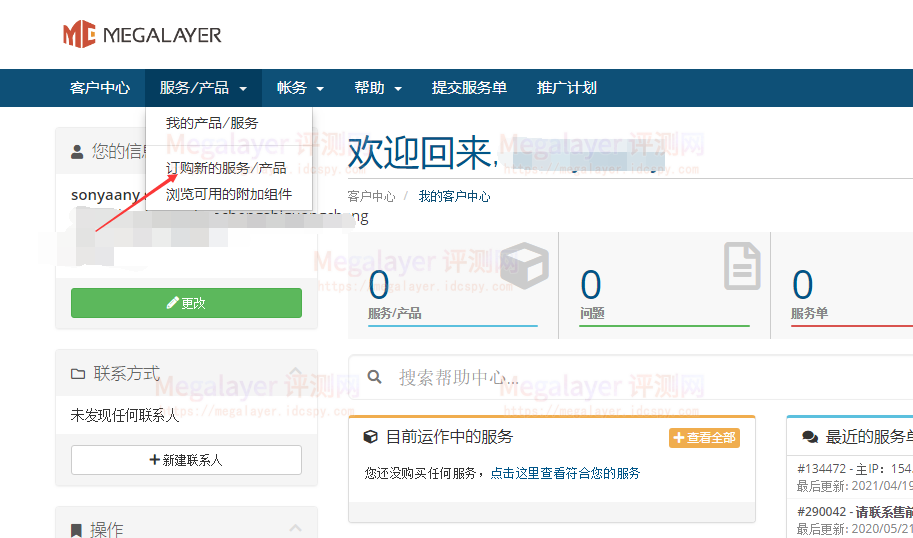Click the Megalayer logo
Image resolution: width=913 pixels, height=538 pixels.
[x=143, y=35]
